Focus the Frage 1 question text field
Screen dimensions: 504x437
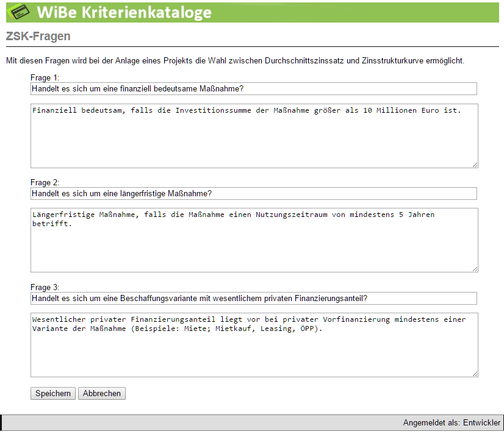[x=253, y=89]
